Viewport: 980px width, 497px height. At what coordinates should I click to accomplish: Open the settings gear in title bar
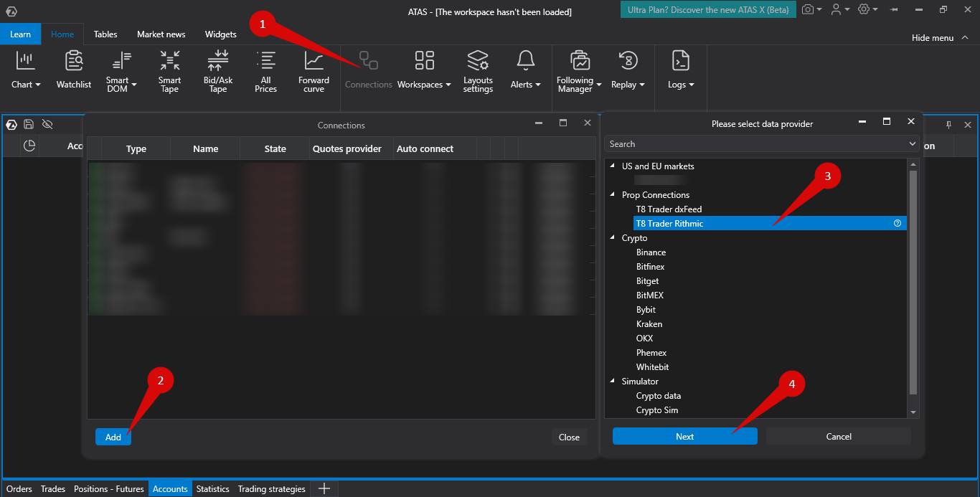864,9
